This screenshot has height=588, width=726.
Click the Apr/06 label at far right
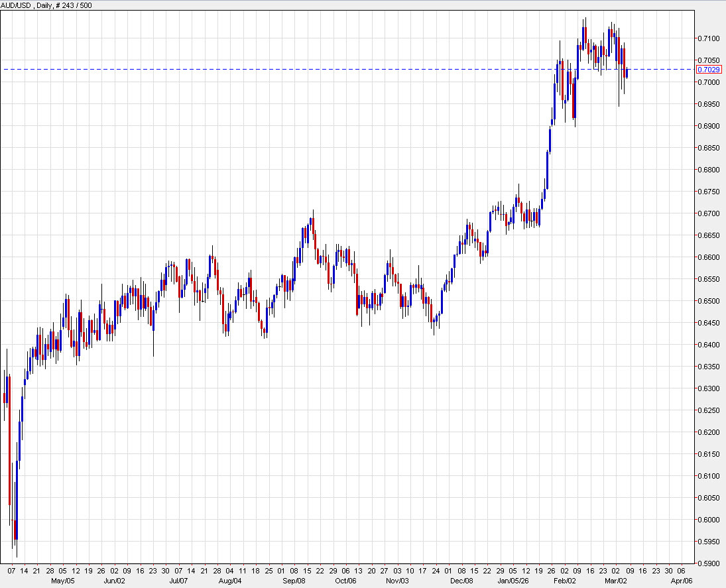[683, 579]
